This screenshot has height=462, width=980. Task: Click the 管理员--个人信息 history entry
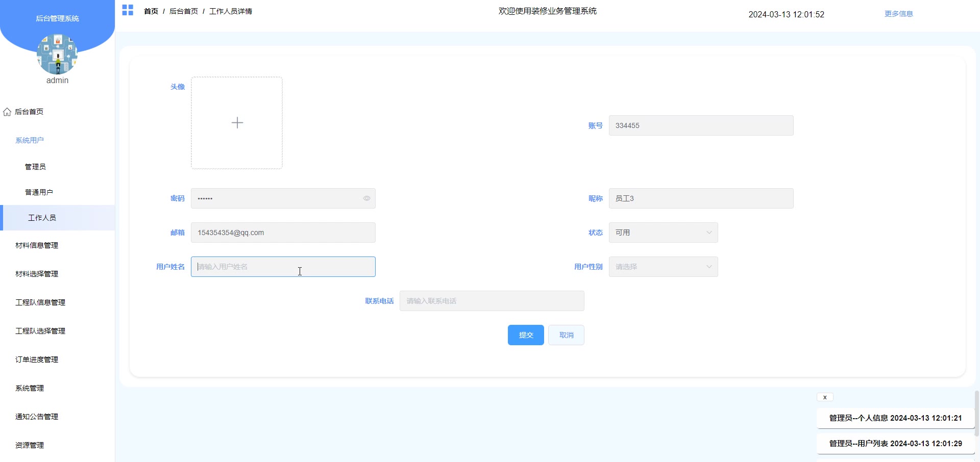click(895, 418)
